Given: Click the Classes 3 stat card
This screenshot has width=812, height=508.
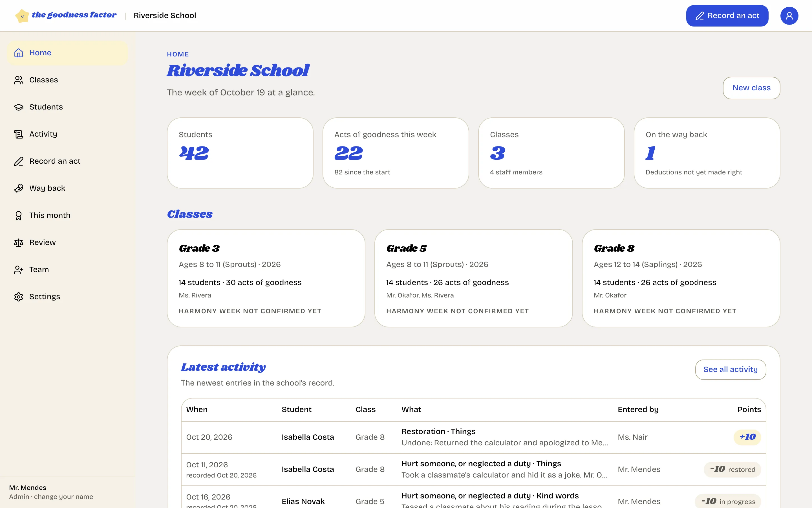Looking at the screenshot, I should pyautogui.click(x=551, y=153).
